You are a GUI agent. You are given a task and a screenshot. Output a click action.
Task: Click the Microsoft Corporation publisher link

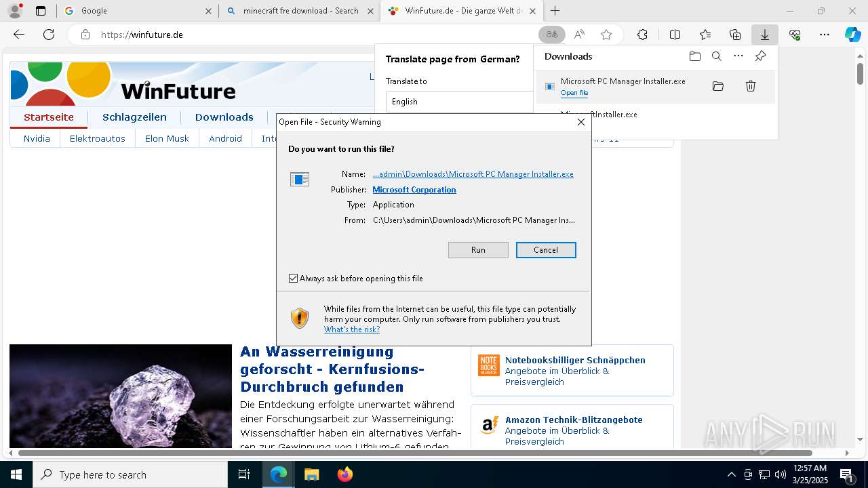pos(414,190)
